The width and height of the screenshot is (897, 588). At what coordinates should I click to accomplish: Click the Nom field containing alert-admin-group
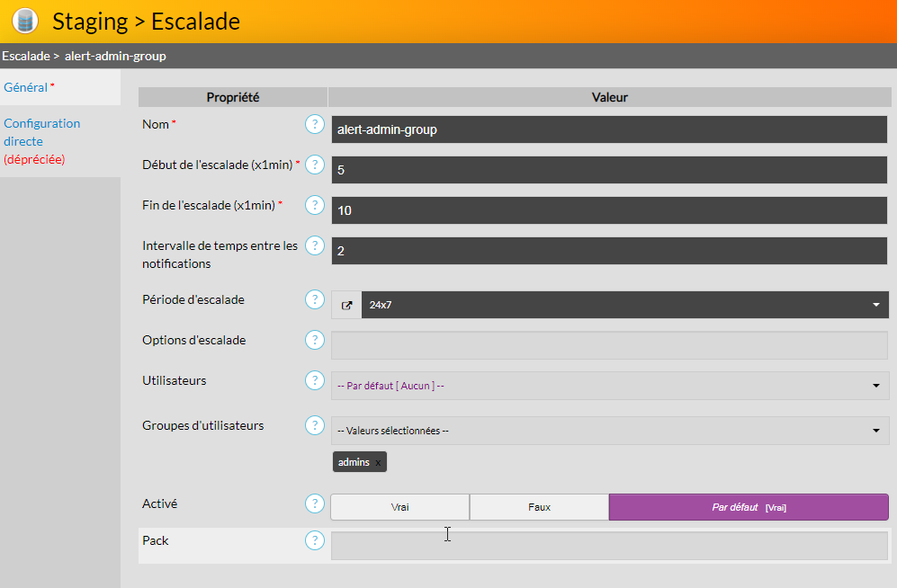coord(608,129)
